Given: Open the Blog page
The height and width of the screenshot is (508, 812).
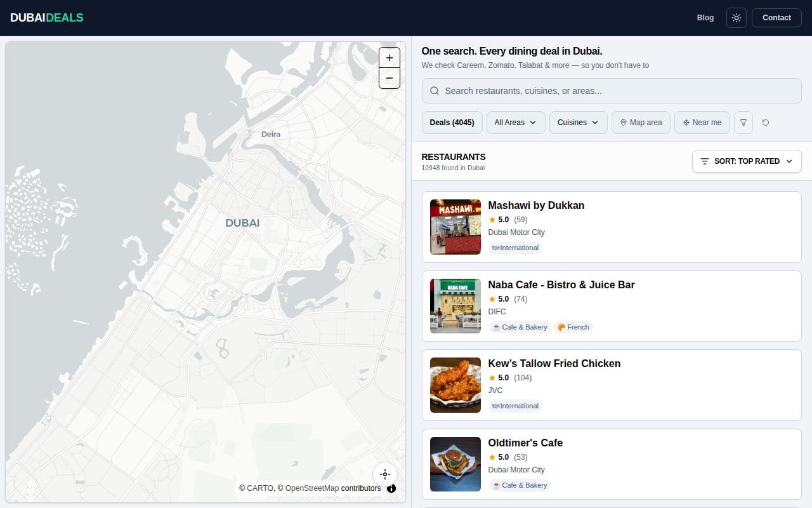Looking at the screenshot, I should coord(705,18).
